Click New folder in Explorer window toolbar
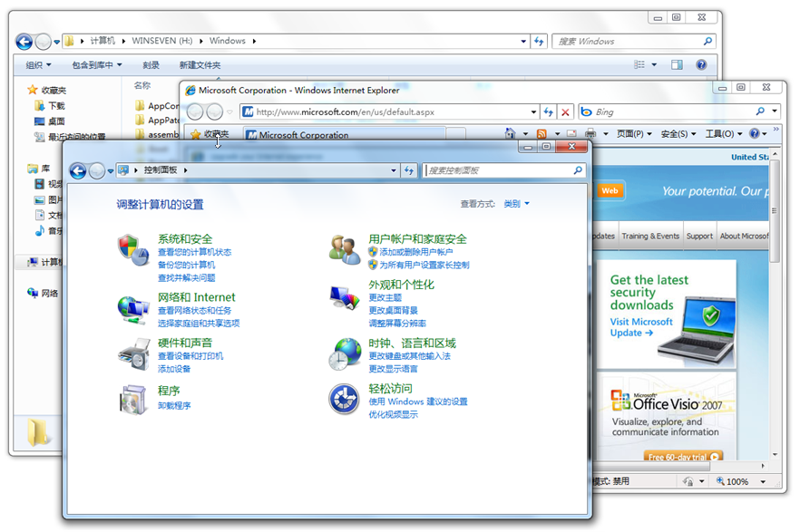Screen dimensions: 800x532 (x=200, y=64)
